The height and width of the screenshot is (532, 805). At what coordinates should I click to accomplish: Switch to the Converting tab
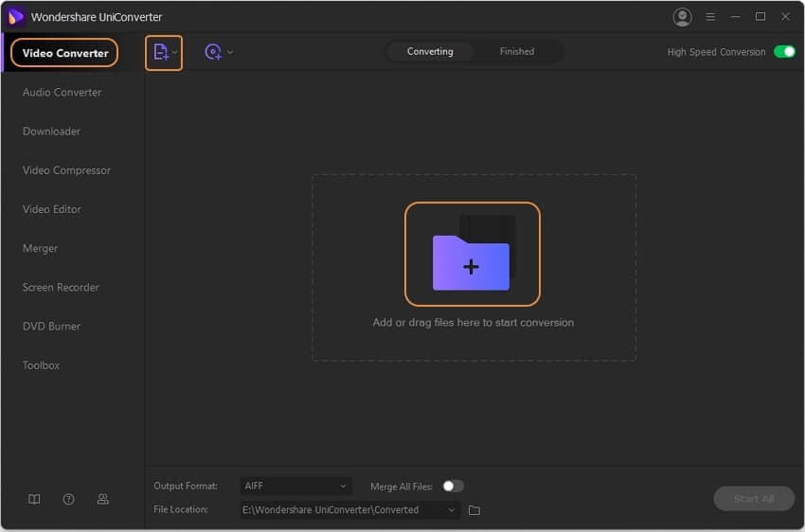click(x=430, y=51)
